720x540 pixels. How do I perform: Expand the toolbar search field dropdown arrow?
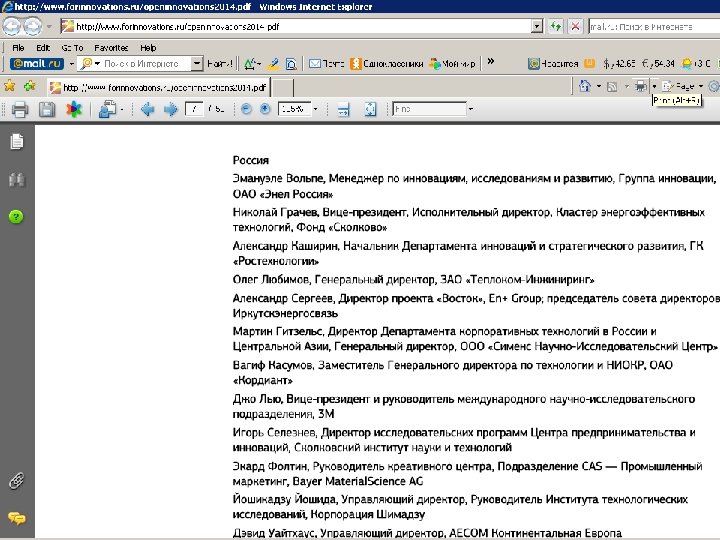[x=197, y=63]
